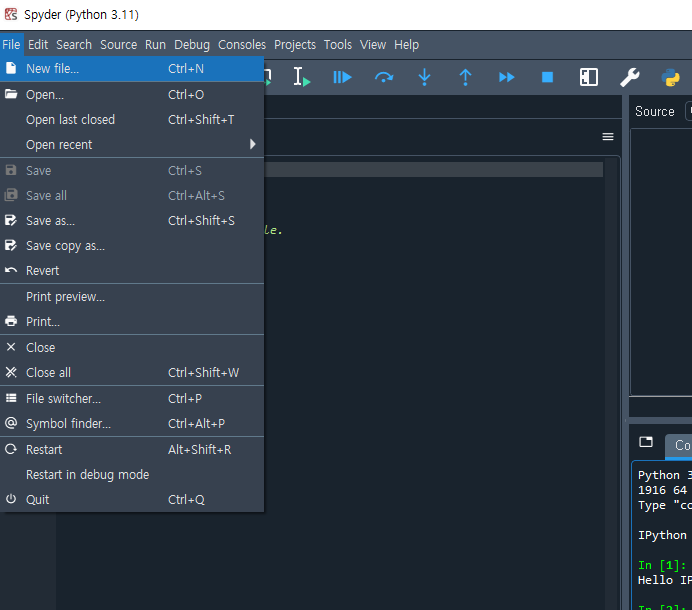Select Open last closed
This screenshot has height=610, width=692.
pos(132,120)
